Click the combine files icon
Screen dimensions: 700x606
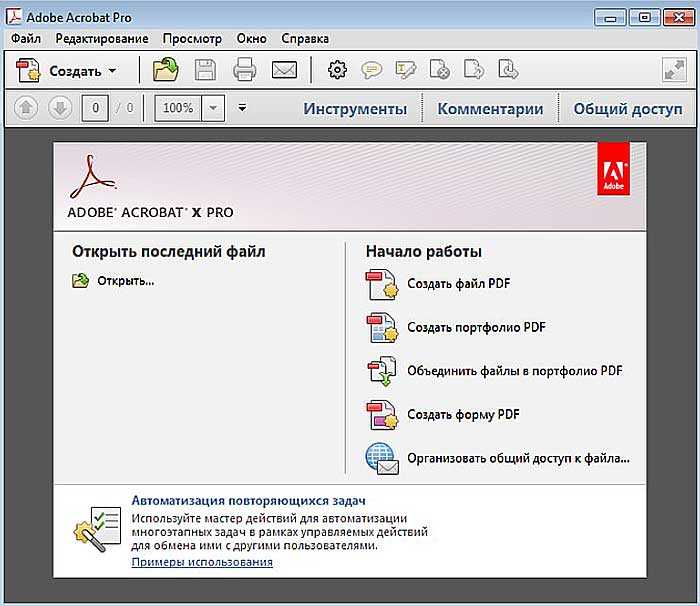(382, 371)
